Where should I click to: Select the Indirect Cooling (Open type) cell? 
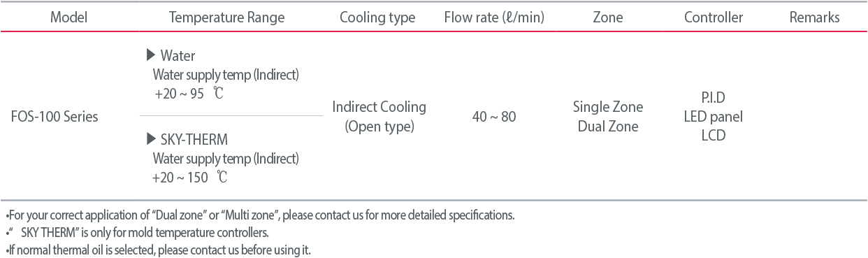pyautogui.click(x=379, y=117)
